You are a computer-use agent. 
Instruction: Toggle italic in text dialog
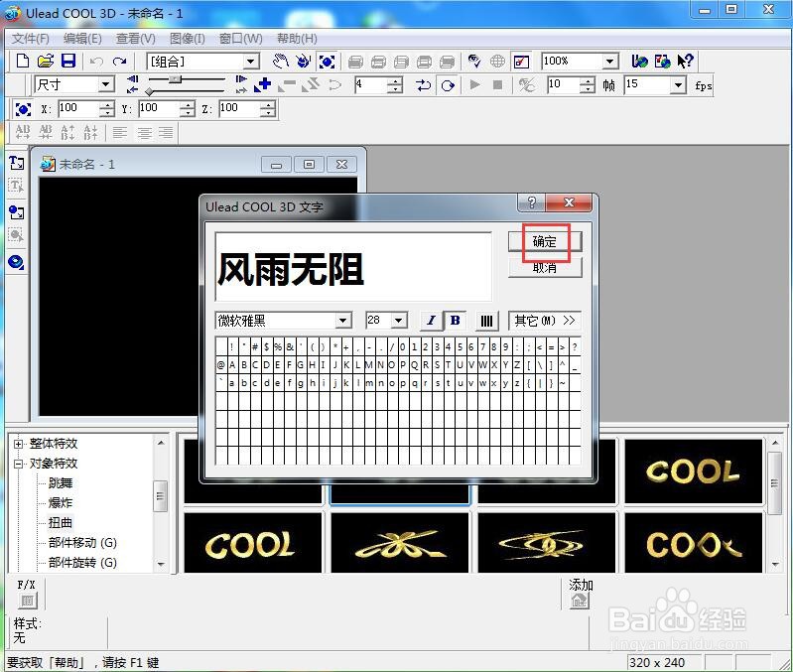[x=431, y=320]
